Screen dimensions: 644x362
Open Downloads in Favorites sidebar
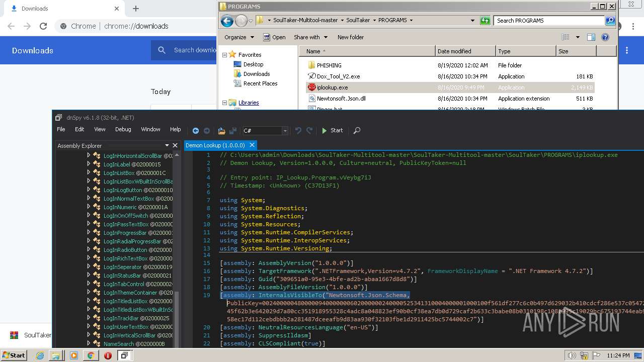257,74
